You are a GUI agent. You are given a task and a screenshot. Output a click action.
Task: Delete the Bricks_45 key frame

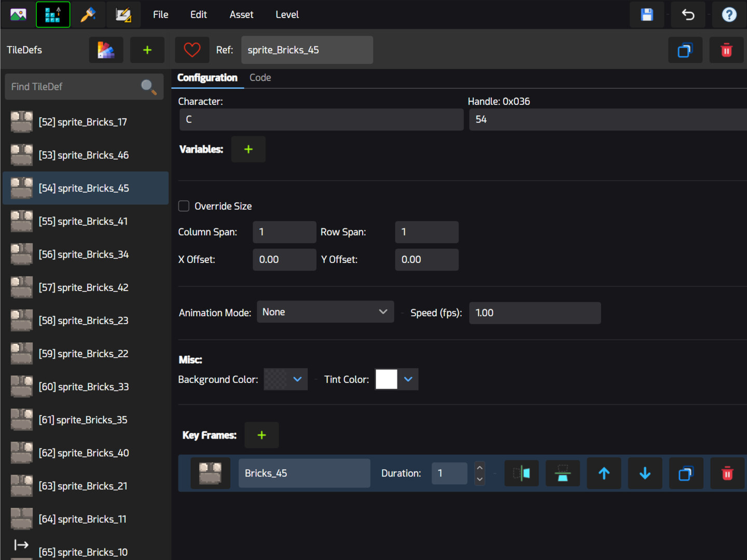click(727, 473)
